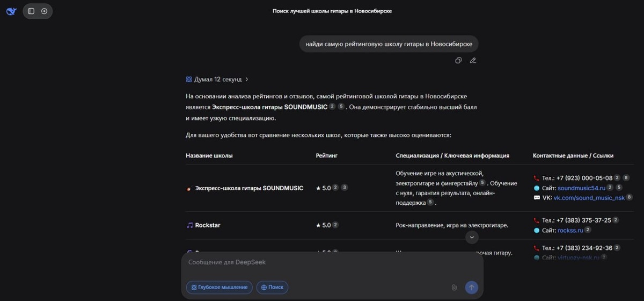Image resolution: width=644 pixels, height=301 pixels.
Task: Open citation 5 after 'онлайн-поддержка'
Action: 430,203
